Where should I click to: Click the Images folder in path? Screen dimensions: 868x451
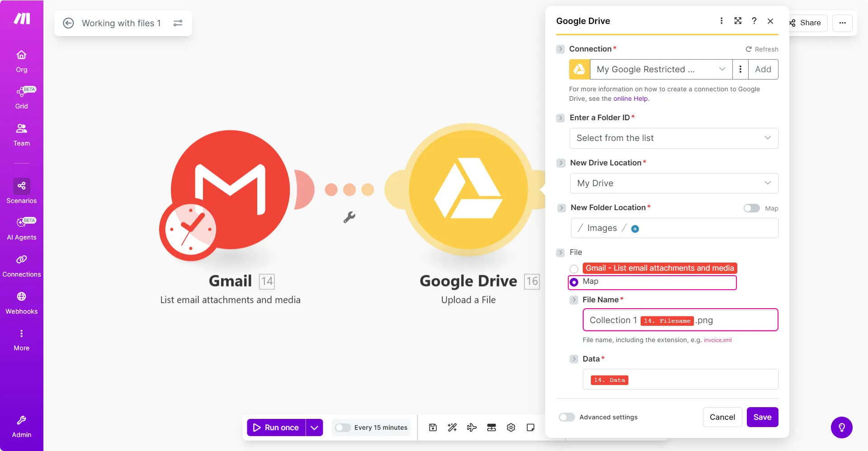pos(602,228)
